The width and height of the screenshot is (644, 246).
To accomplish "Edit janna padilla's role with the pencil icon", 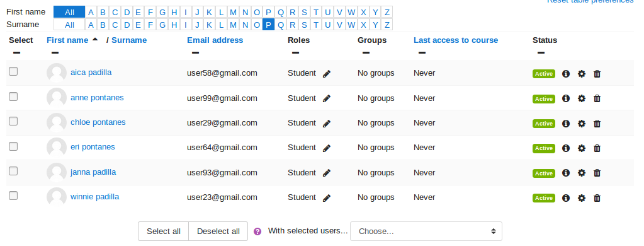I will click(x=327, y=173).
